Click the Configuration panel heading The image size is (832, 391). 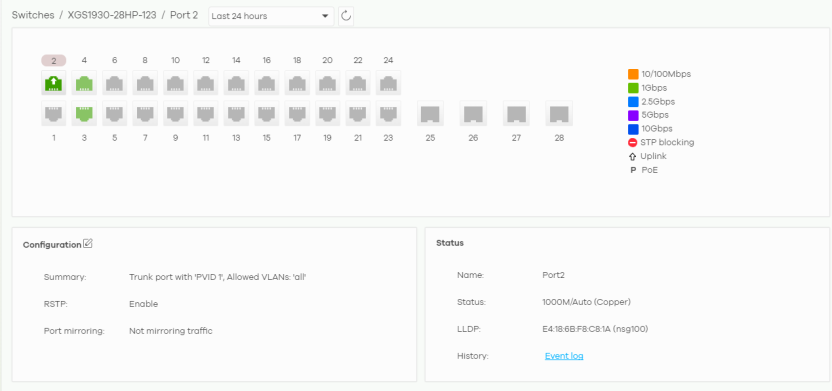tap(52, 245)
